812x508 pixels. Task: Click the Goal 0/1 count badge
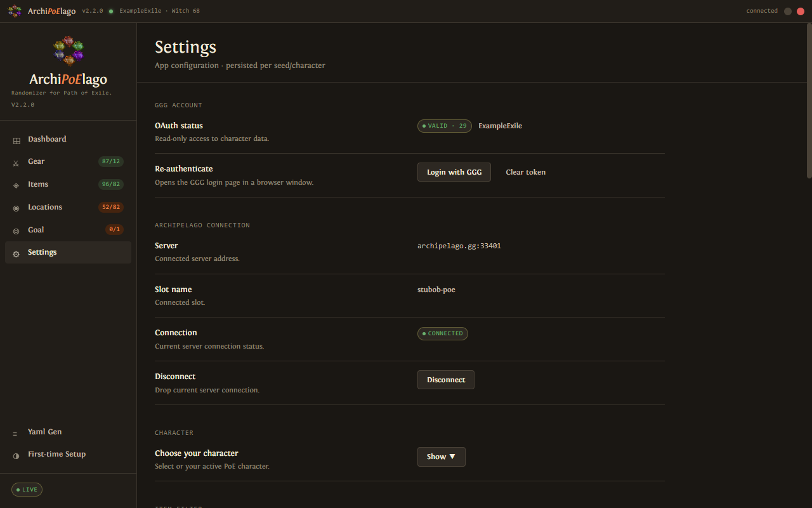[115, 230]
